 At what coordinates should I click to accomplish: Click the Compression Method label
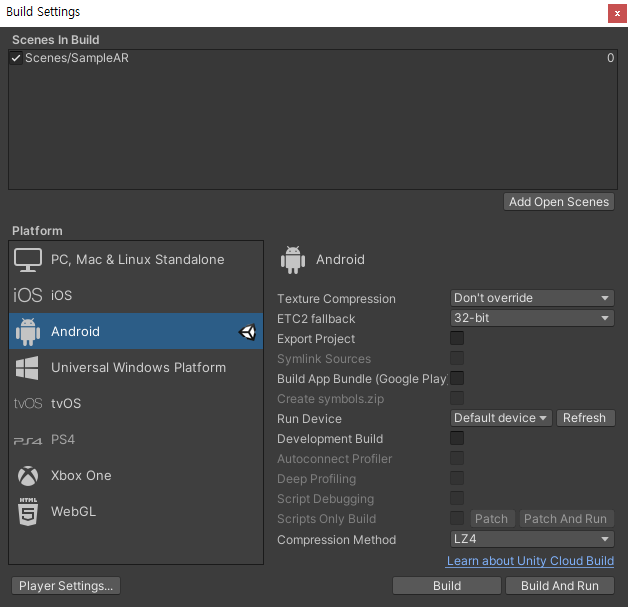pos(336,540)
